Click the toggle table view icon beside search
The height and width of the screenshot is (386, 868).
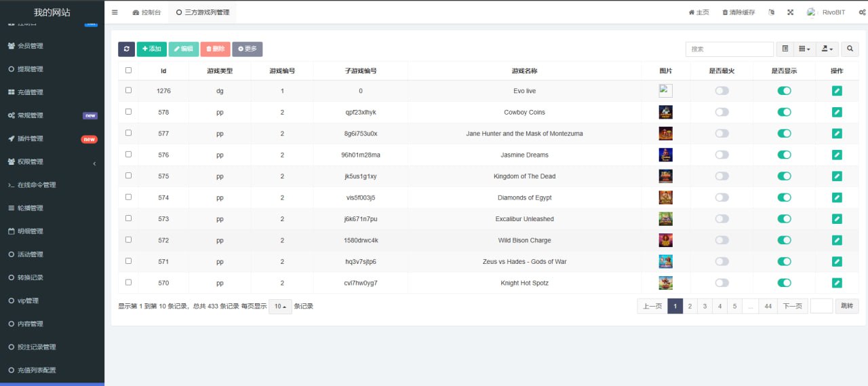point(785,49)
